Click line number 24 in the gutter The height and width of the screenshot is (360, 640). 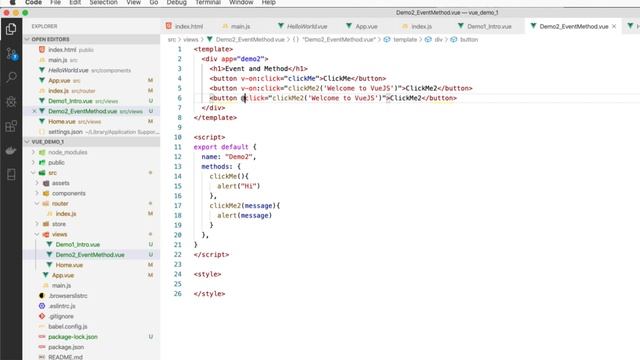tap(178, 274)
